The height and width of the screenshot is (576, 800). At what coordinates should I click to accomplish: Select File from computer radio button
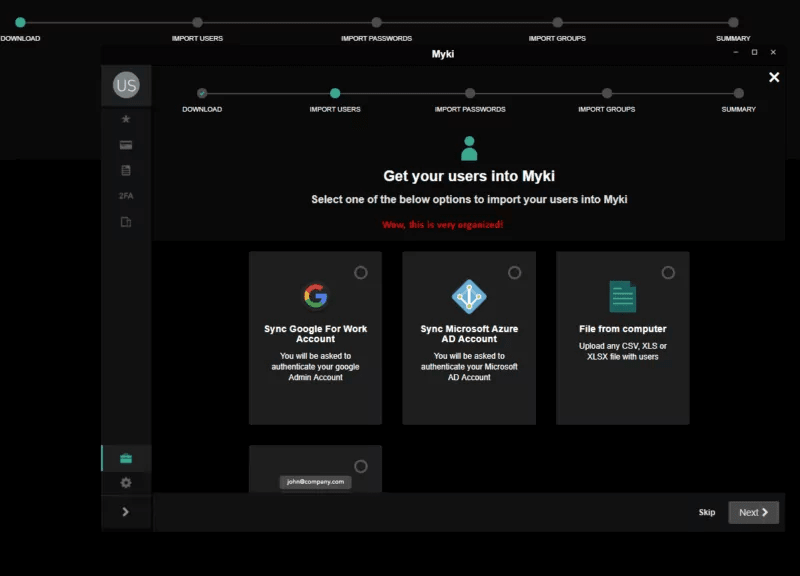coord(668,273)
